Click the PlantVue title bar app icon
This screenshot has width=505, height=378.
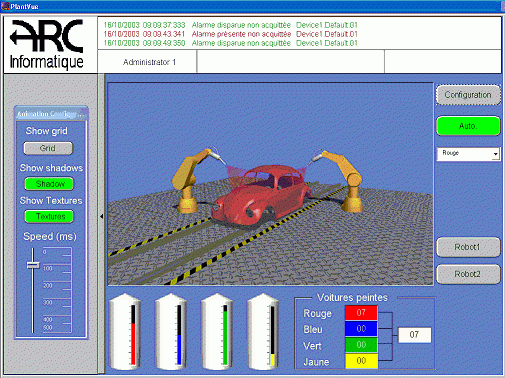(x=5, y=6)
